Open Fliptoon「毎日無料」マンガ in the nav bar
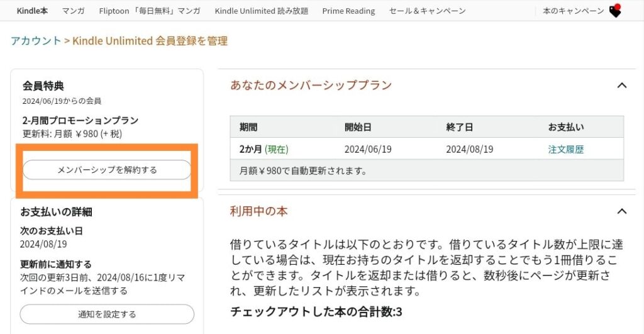Screen dimensions: 644x334 [150, 11]
